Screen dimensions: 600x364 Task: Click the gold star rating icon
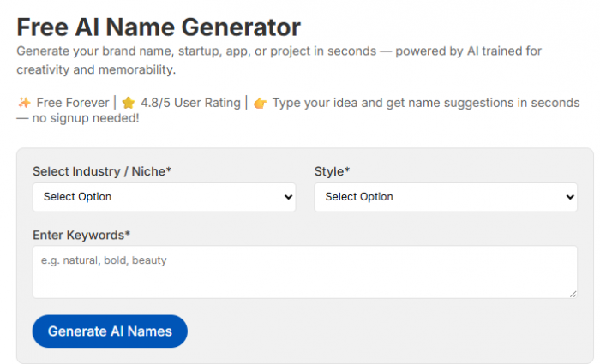pos(129,103)
